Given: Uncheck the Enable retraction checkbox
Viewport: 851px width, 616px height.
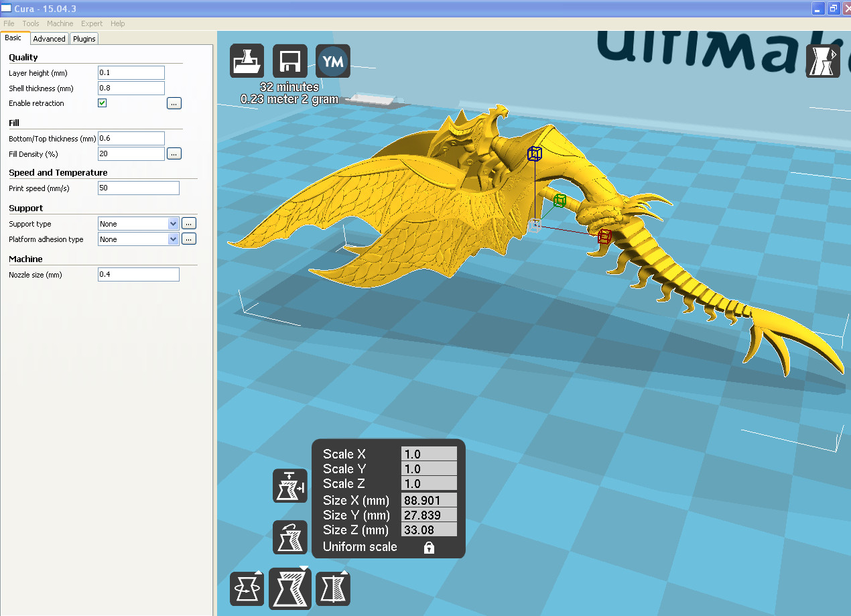Looking at the screenshot, I should tap(103, 103).
